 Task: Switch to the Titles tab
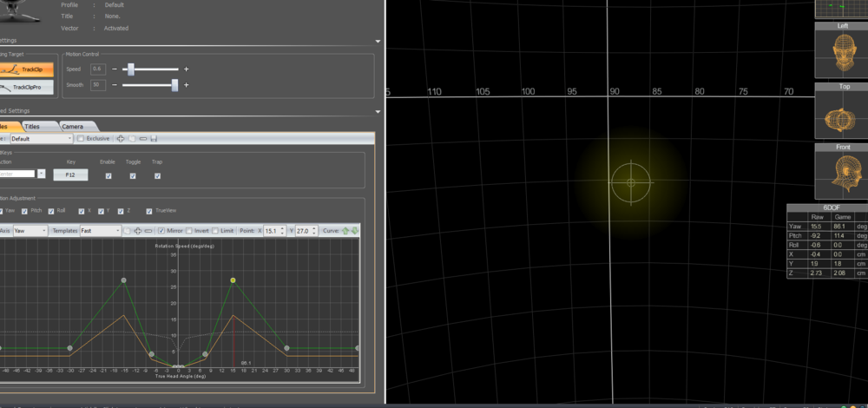(32, 127)
